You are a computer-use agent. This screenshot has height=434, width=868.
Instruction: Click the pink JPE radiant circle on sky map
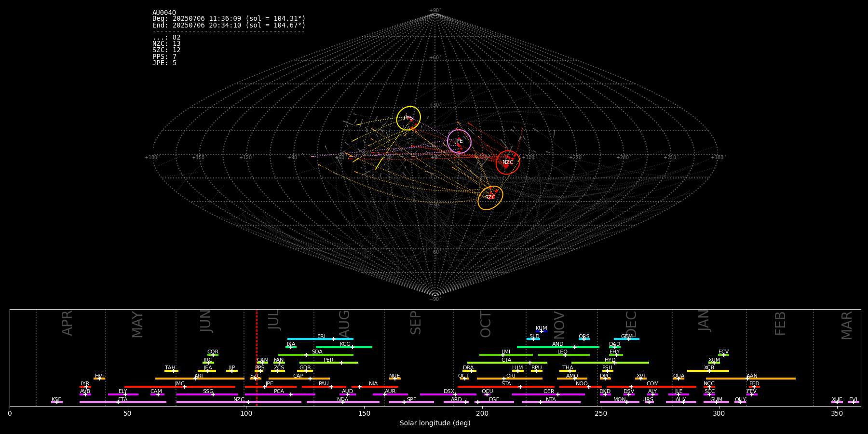pos(459,141)
